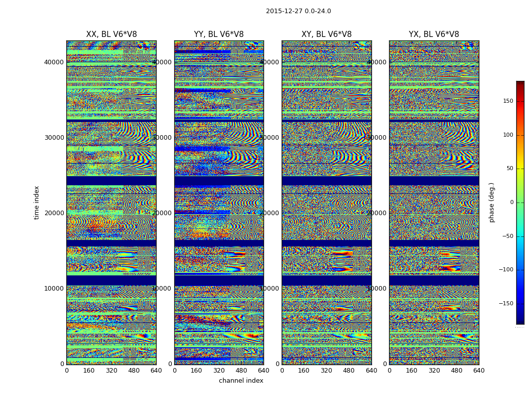Click the 'time index' y-axis label

[x=36, y=202]
